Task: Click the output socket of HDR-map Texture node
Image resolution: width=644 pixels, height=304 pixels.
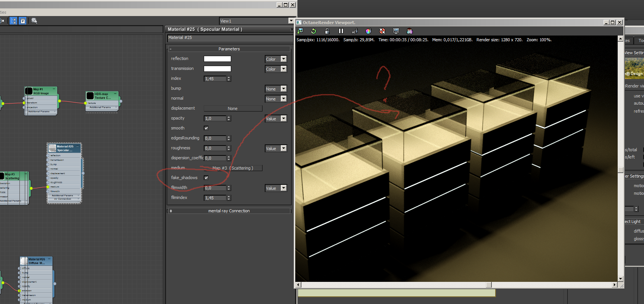Action: pos(121,101)
